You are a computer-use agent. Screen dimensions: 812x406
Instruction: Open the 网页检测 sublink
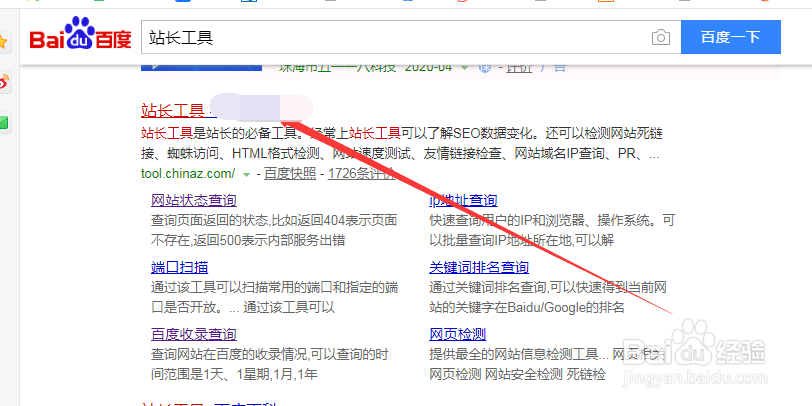point(458,334)
